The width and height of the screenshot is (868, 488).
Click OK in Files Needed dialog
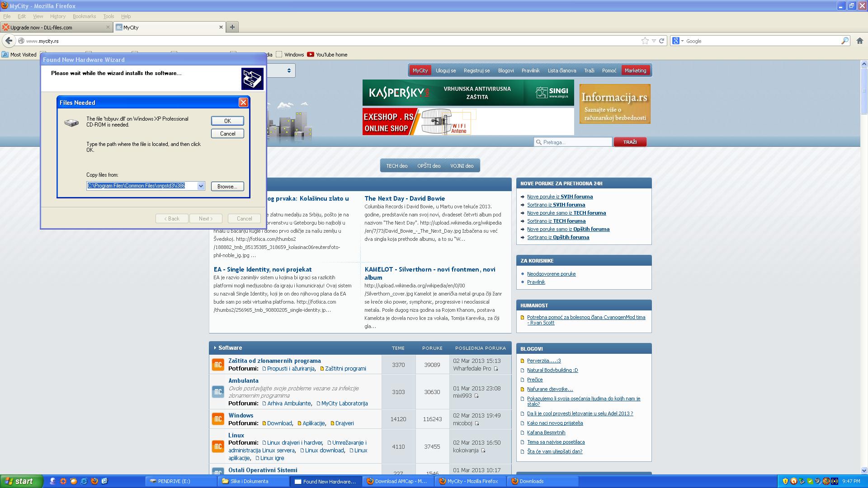click(227, 121)
